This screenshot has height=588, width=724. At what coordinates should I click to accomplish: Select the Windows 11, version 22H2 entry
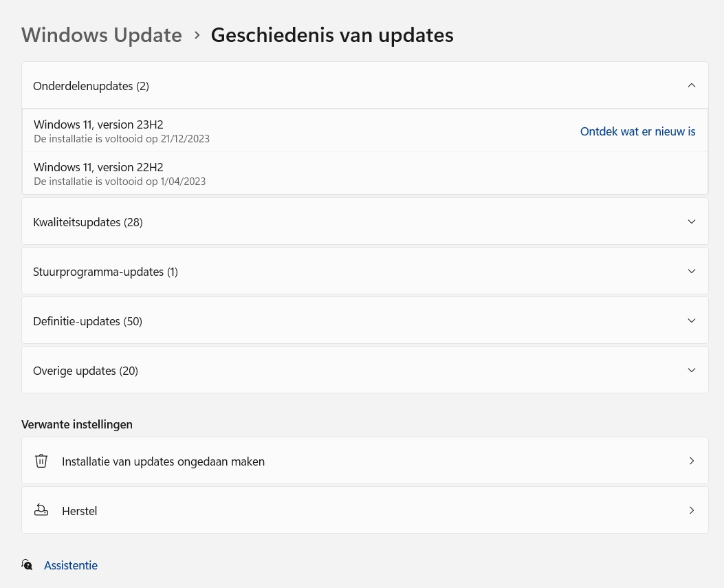pos(98,167)
